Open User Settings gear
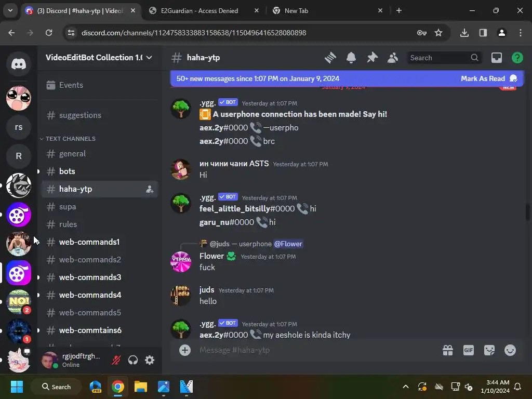Image resolution: width=532 pixels, height=399 pixels. (150, 360)
